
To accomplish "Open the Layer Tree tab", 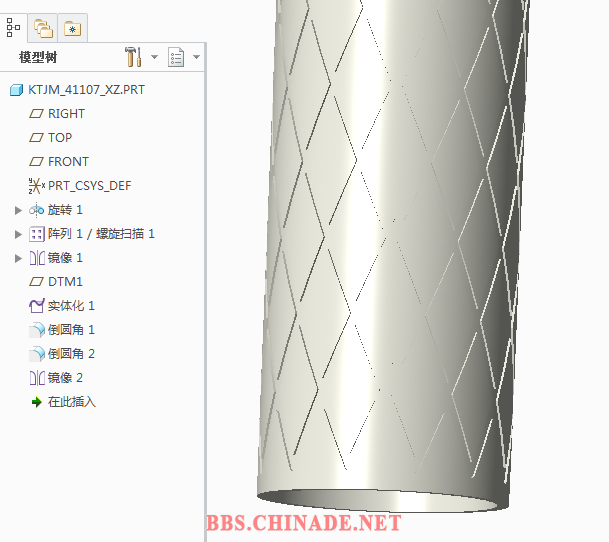I will click(x=43, y=28).
